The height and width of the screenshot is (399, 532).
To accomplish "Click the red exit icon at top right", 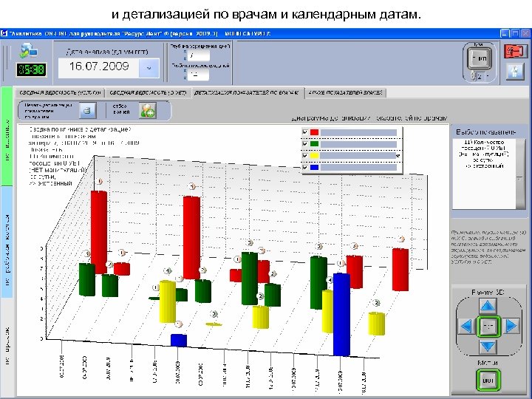I will tap(516, 51).
